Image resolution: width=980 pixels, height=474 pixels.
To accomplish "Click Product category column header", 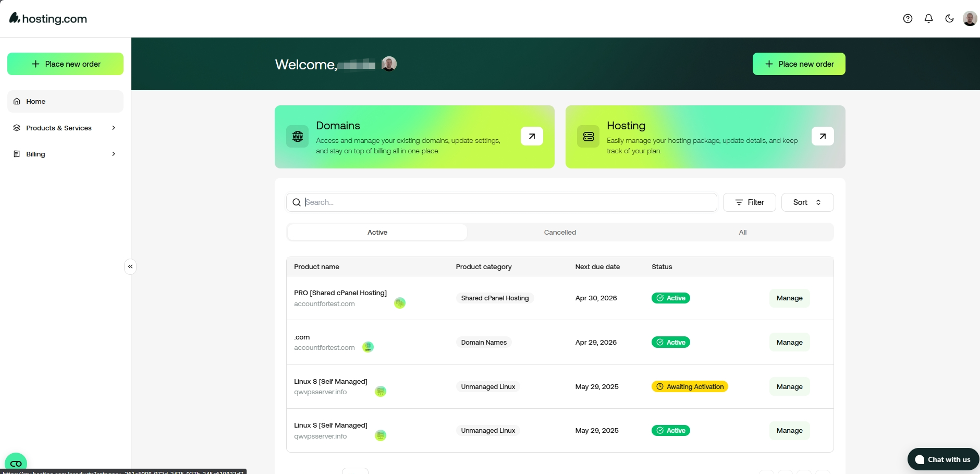I will pos(484,266).
